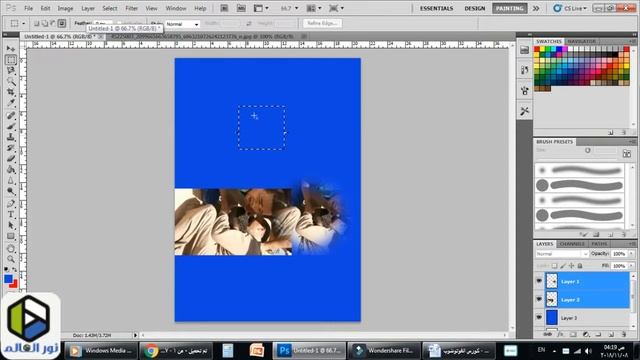Image resolution: width=640 pixels, height=360 pixels.
Task: Launch Bridge from the application bar
Action: pyautogui.click(x=224, y=8)
